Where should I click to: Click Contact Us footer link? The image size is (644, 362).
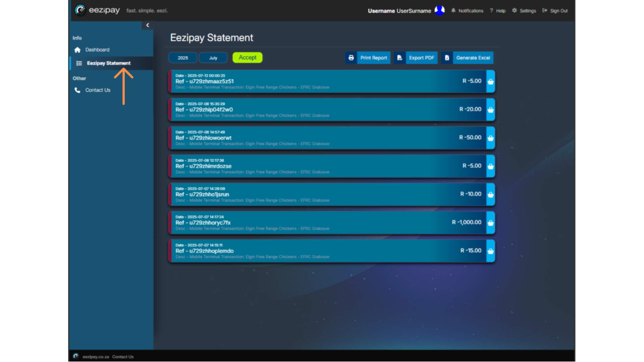click(123, 357)
